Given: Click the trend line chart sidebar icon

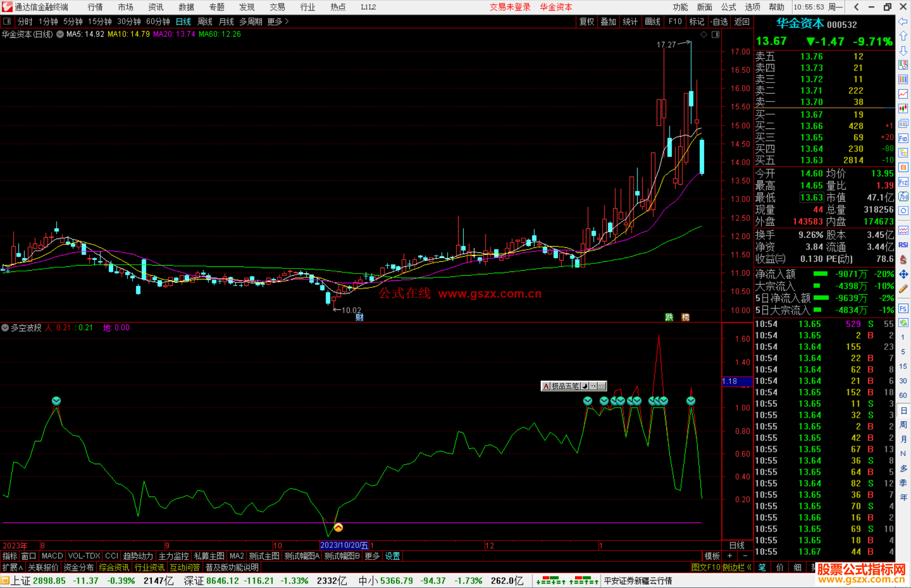Looking at the screenshot, I should 903,94.
